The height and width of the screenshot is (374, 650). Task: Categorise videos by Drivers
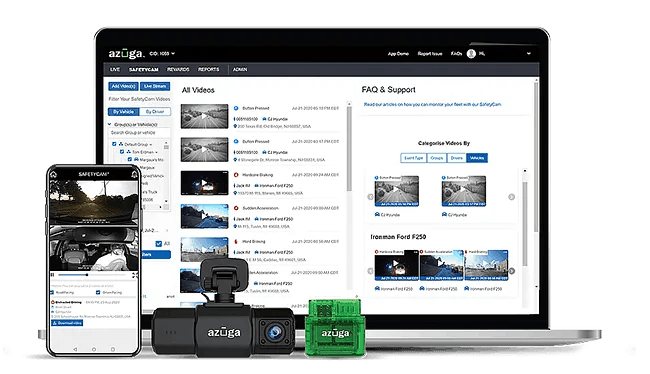coord(456,158)
